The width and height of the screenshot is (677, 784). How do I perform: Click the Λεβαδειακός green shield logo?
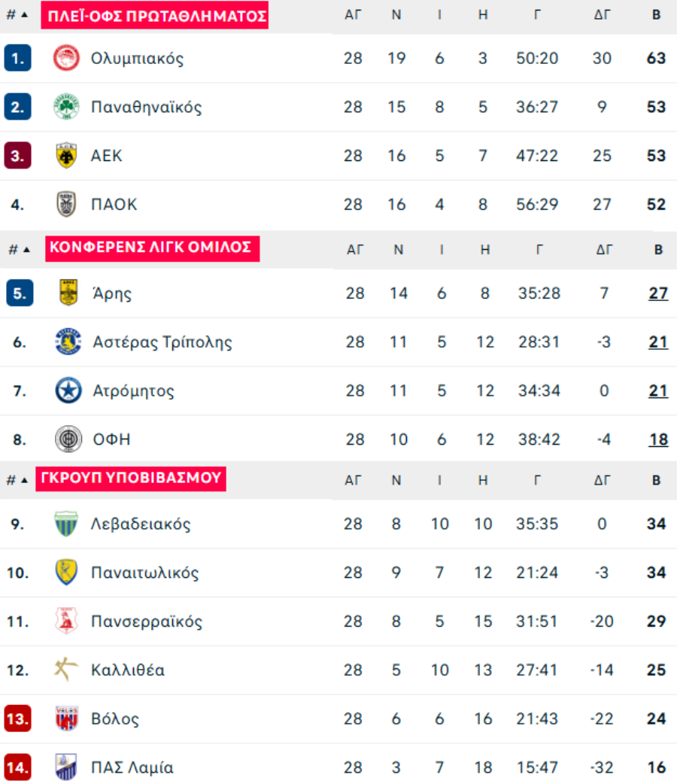(66, 524)
